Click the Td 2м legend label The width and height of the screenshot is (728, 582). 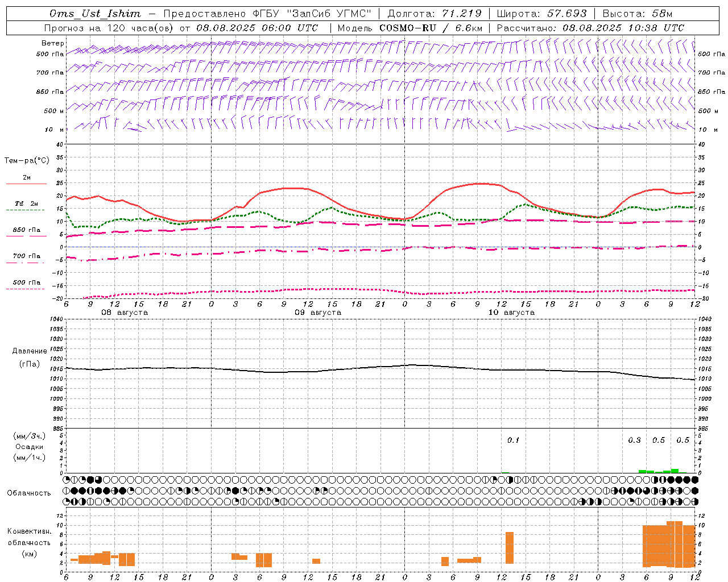coord(26,203)
